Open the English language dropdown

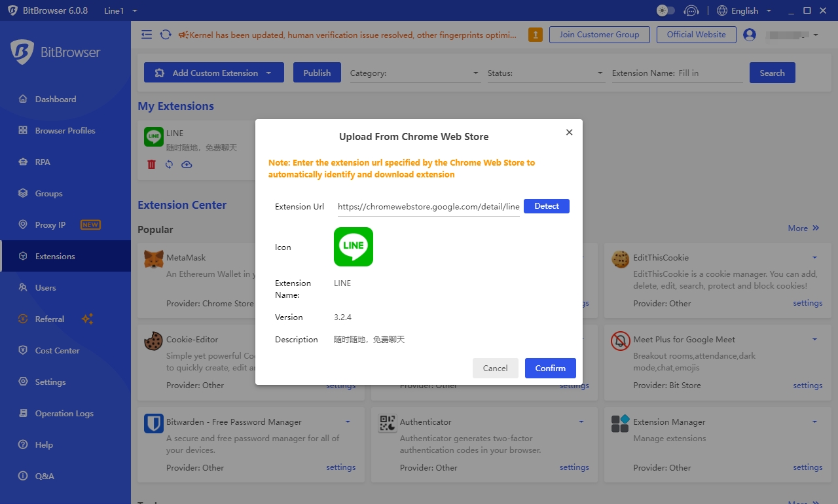click(744, 10)
